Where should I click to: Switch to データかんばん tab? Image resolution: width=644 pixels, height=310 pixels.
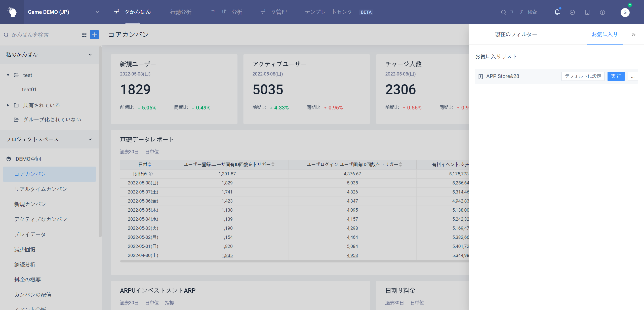click(133, 12)
